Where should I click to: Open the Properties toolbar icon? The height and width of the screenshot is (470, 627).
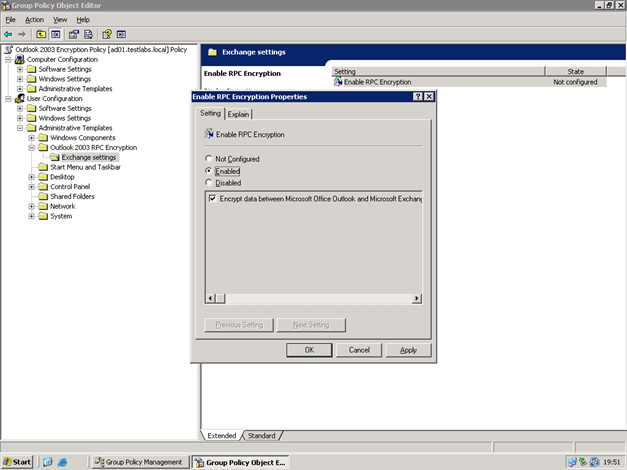(x=74, y=34)
